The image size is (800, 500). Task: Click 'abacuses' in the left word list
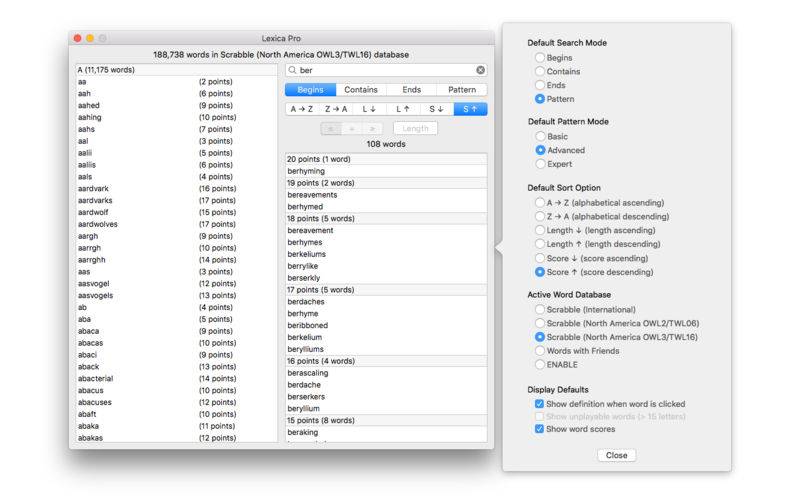tap(94, 402)
